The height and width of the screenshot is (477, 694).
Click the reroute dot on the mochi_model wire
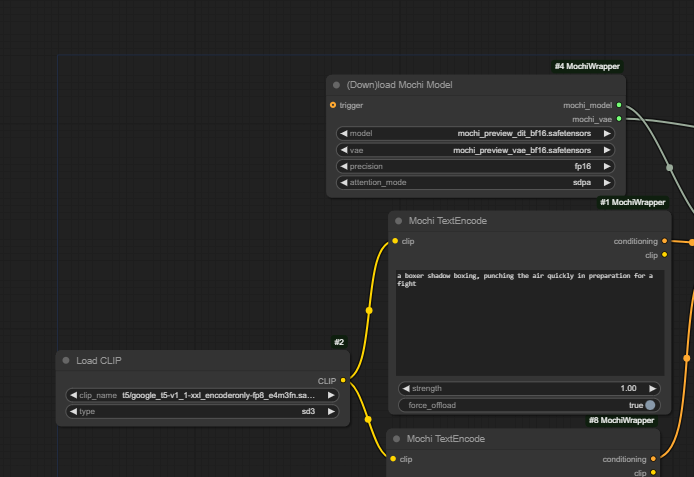[670, 168]
